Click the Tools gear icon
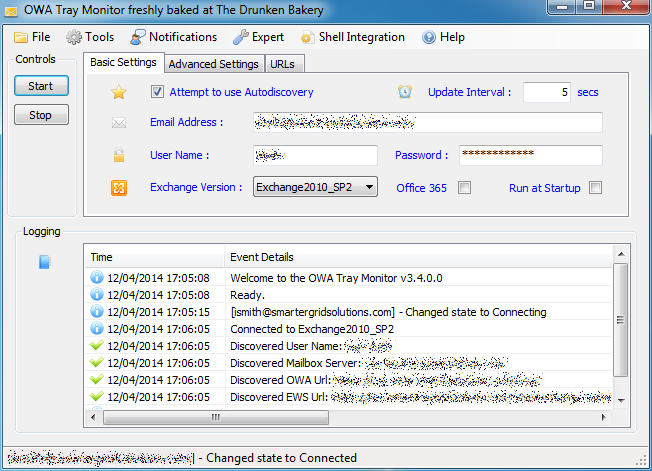Image resolution: width=652 pixels, height=471 pixels. 74,37
